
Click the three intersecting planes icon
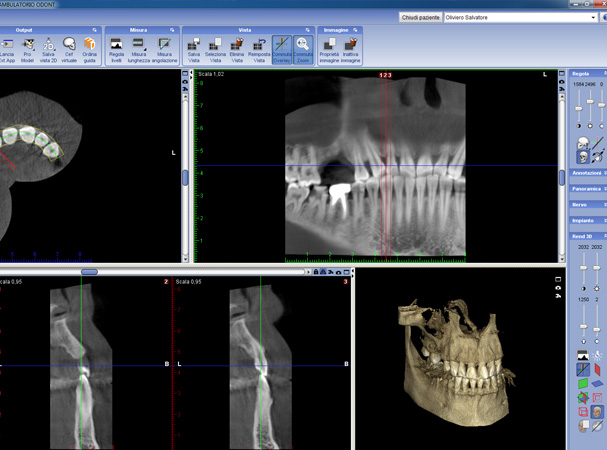(x=583, y=398)
